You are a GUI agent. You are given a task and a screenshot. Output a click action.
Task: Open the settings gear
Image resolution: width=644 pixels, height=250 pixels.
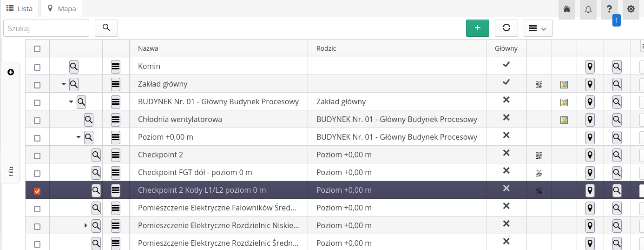(x=631, y=9)
